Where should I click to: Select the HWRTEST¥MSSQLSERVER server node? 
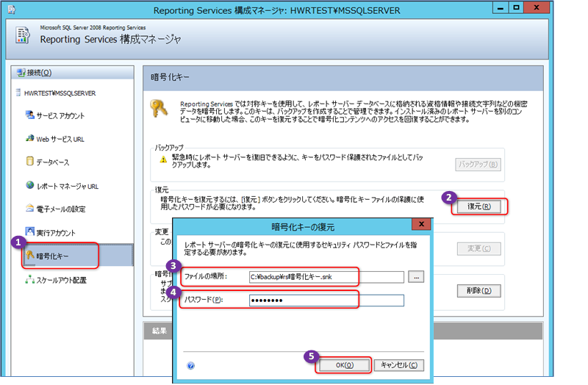pos(60,93)
